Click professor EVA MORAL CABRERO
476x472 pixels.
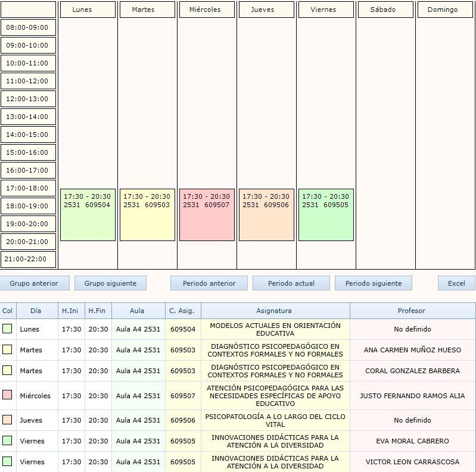pyautogui.click(x=413, y=441)
